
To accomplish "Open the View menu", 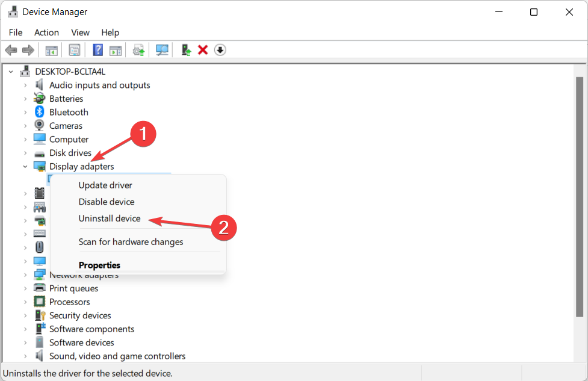I will (x=80, y=33).
